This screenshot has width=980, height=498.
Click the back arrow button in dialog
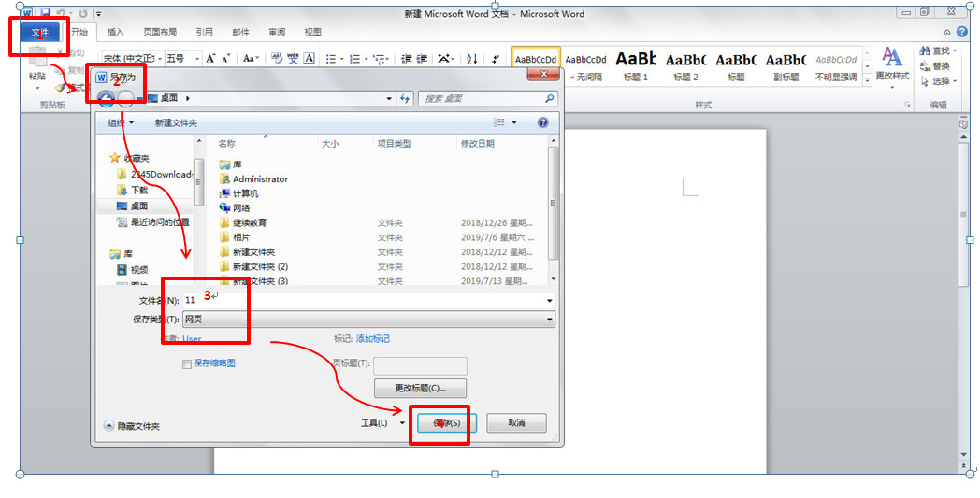(107, 98)
